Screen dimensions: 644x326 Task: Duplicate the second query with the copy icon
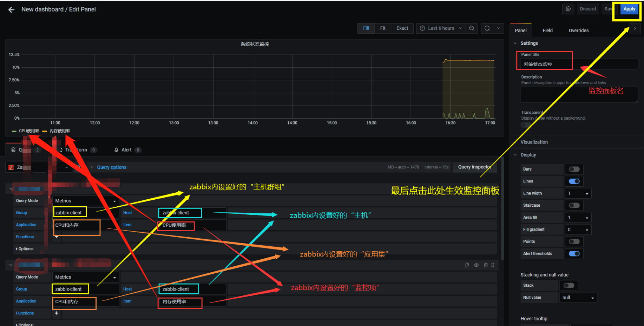(467, 265)
